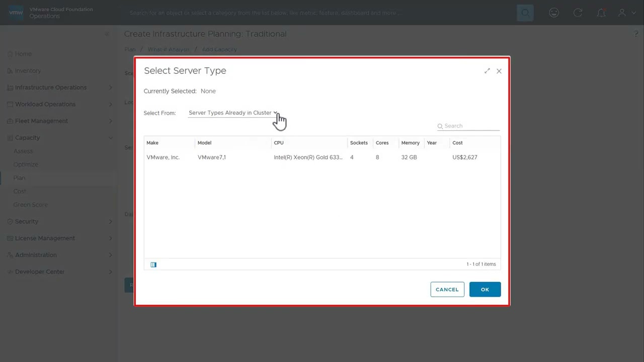Image resolution: width=644 pixels, height=362 pixels.
Task: Sort by the Cost column header
Action: coord(457,143)
